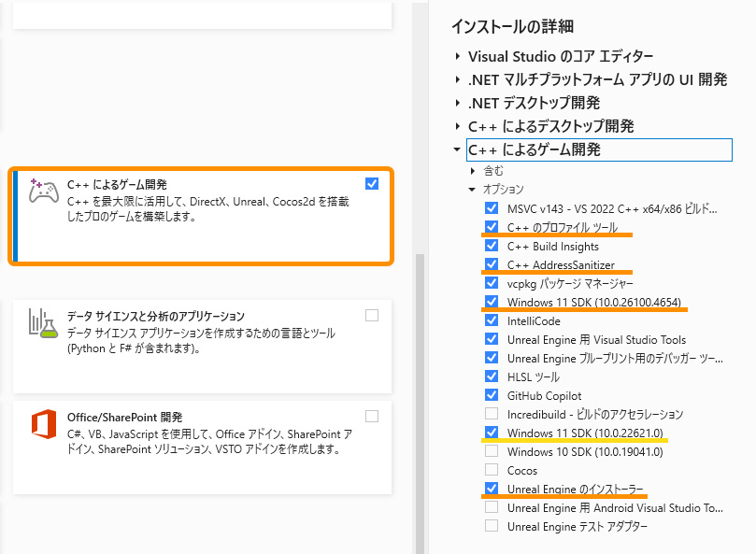Select the データ サイエンスと分析のアプリケーション card

tap(202, 347)
